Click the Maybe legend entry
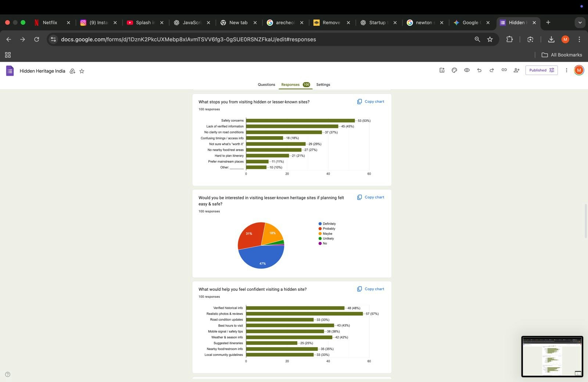This screenshot has width=588, height=382. 325,233
